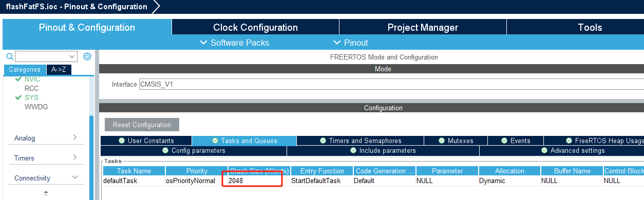Expand the Analog category
This screenshot has width=644, height=200.
tap(46, 138)
